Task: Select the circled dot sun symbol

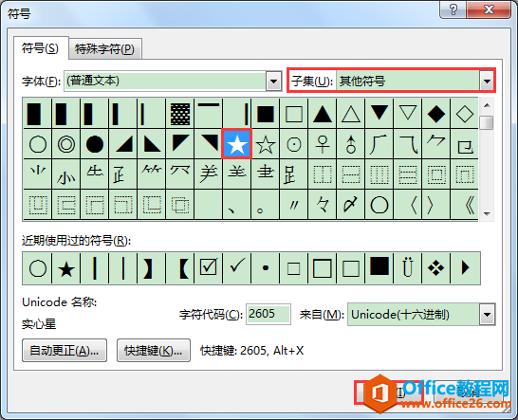Action: click(294, 144)
